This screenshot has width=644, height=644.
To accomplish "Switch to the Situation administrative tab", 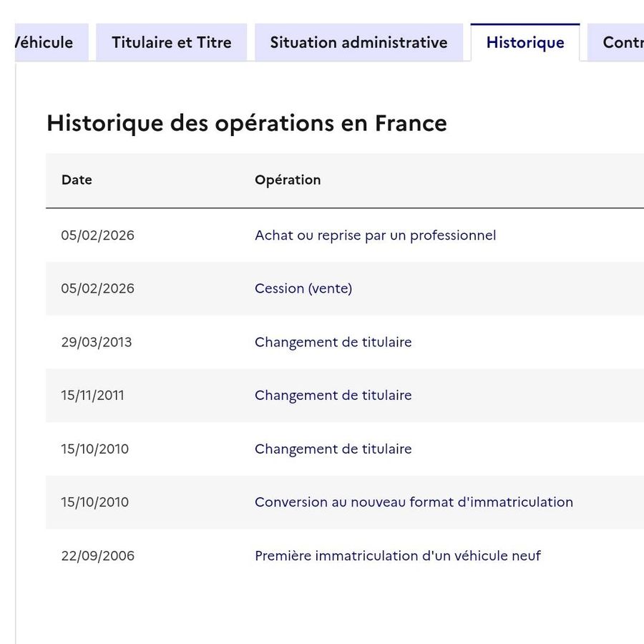I will pos(358,42).
